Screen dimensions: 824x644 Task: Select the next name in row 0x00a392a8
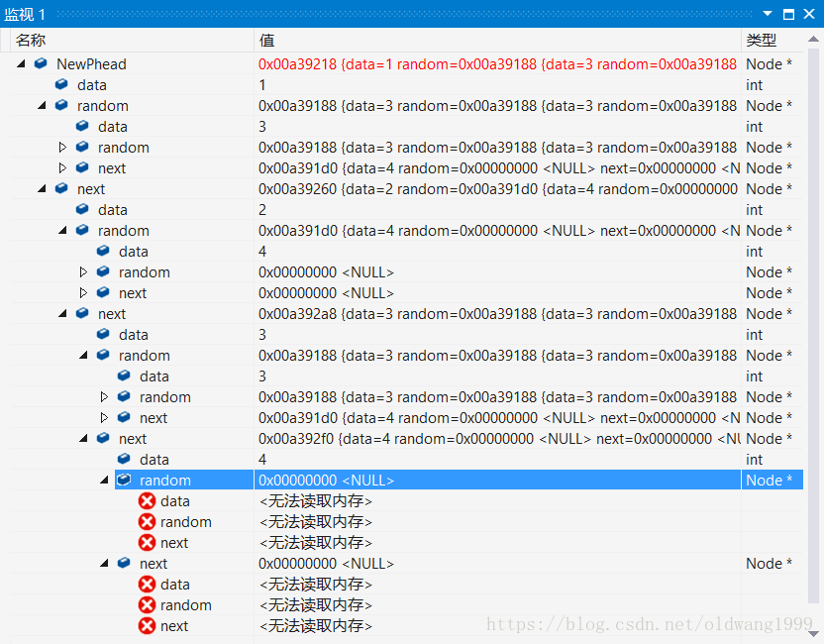click(x=112, y=314)
